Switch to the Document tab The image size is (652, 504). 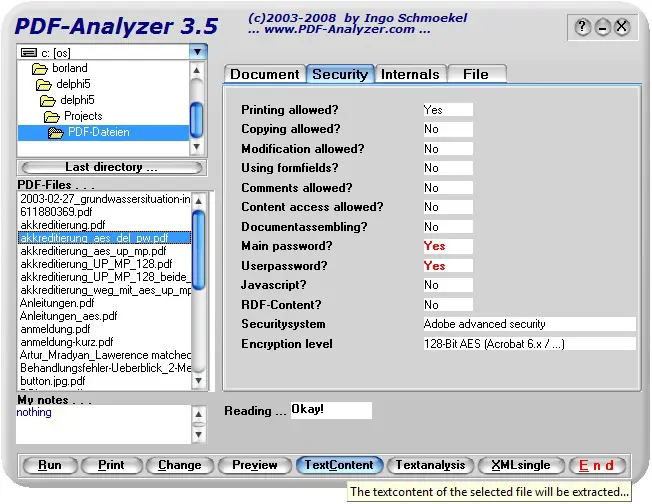(x=264, y=74)
